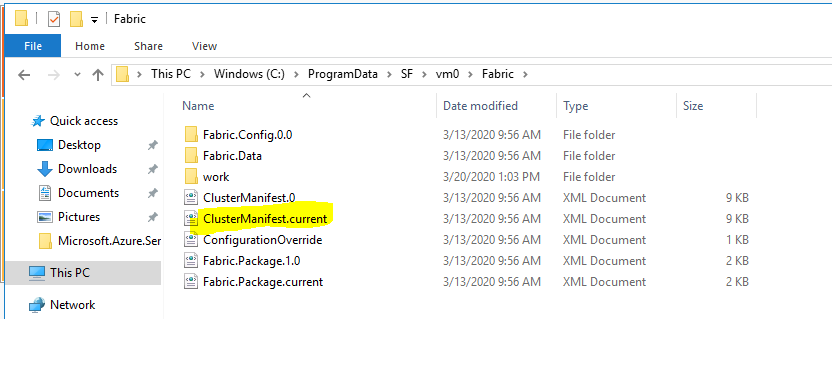Click the Properties checkmark icon in title bar

pos(54,19)
